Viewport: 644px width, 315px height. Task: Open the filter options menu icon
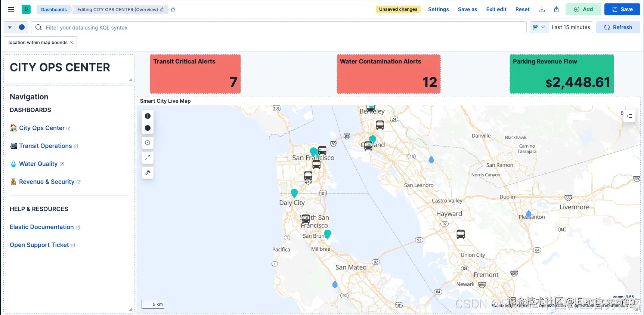pyautogui.click(x=10, y=27)
